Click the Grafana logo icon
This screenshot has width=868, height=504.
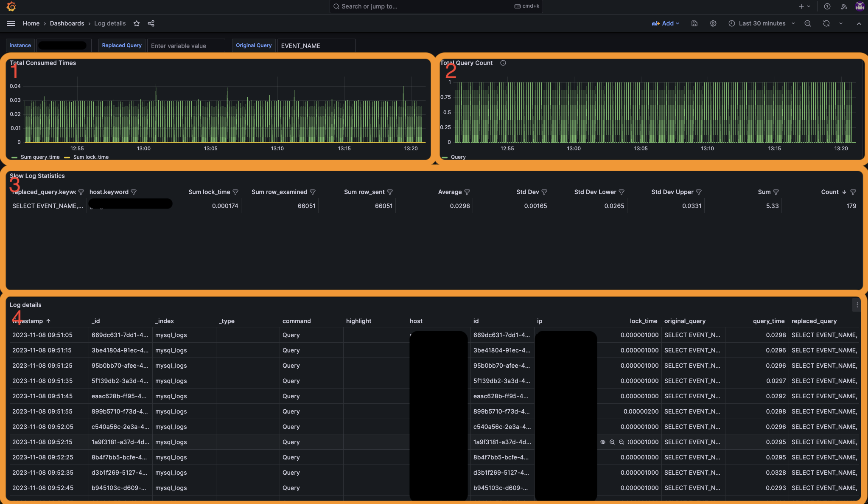point(11,6)
